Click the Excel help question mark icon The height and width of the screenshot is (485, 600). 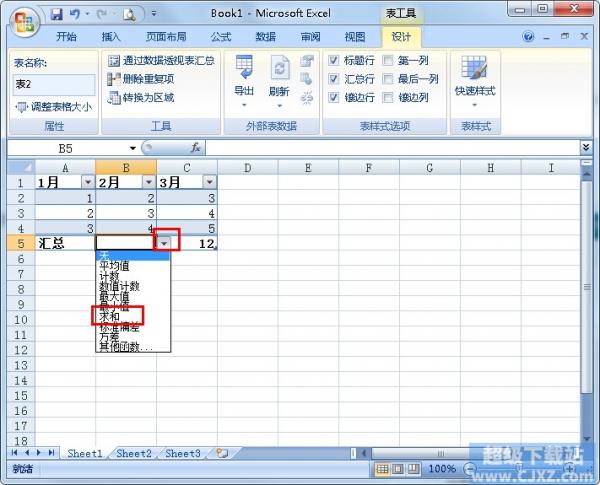click(x=529, y=37)
